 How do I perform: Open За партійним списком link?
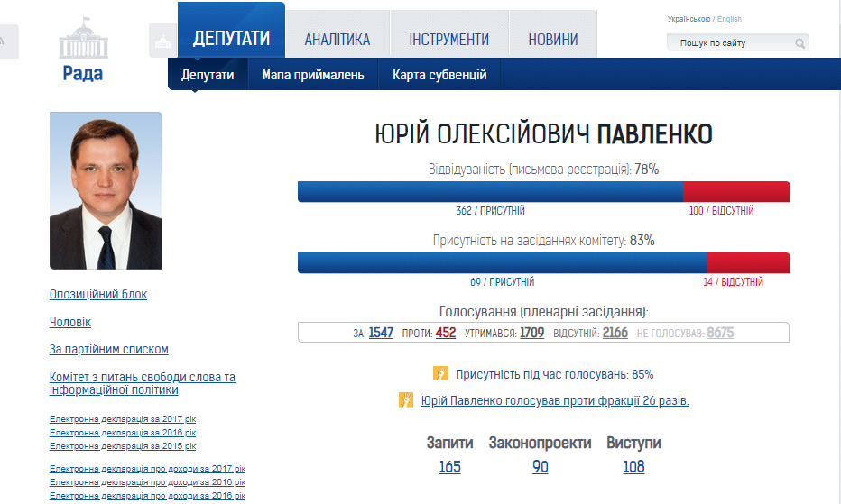coord(109,350)
